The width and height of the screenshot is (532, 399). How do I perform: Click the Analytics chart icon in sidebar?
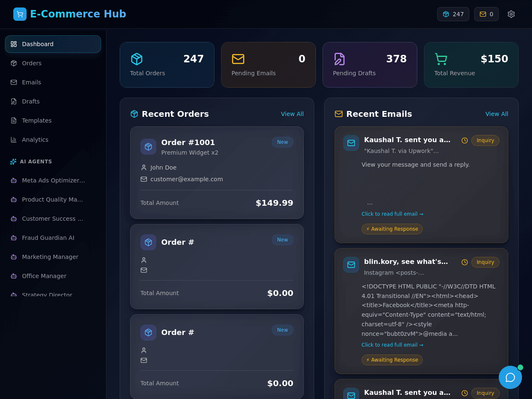tap(14, 140)
